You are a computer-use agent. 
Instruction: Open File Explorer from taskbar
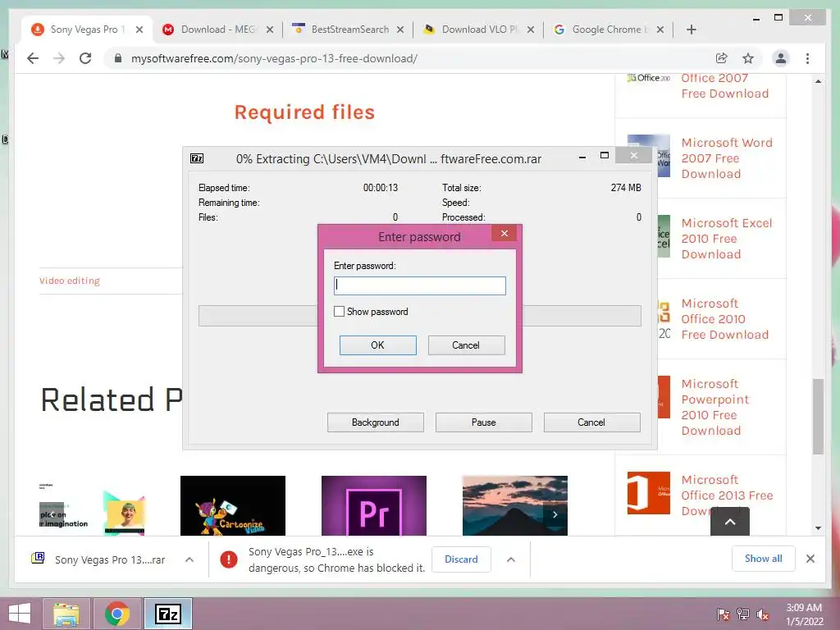click(66, 614)
